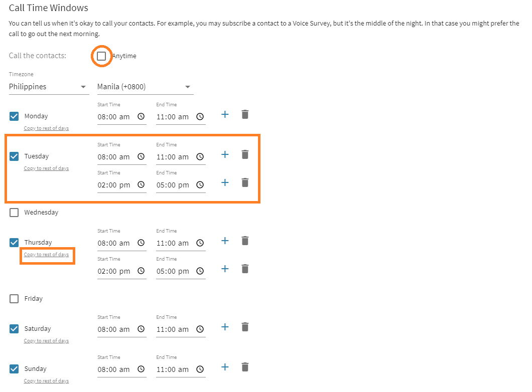Open clock picker for Sunday's End Time
The width and height of the screenshot is (532, 392).
[200, 369]
